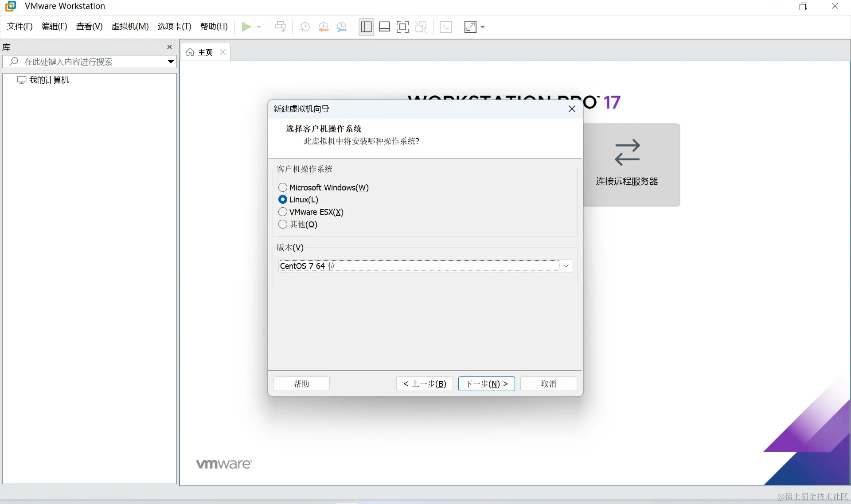Open the snapshot manager wrench icon

[x=342, y=27]
